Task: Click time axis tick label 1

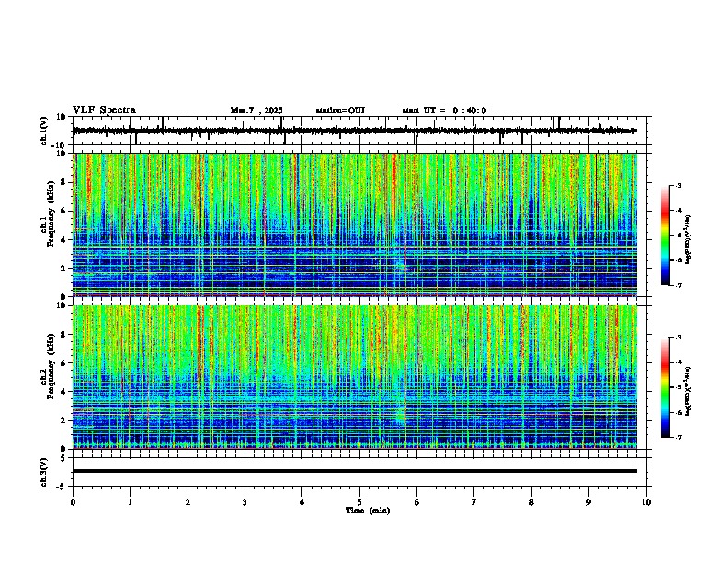Action: 130,502
